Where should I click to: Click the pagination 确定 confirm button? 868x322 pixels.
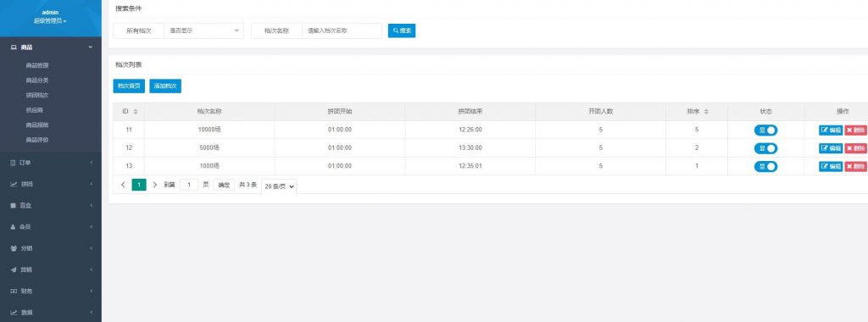pos(224,185)
